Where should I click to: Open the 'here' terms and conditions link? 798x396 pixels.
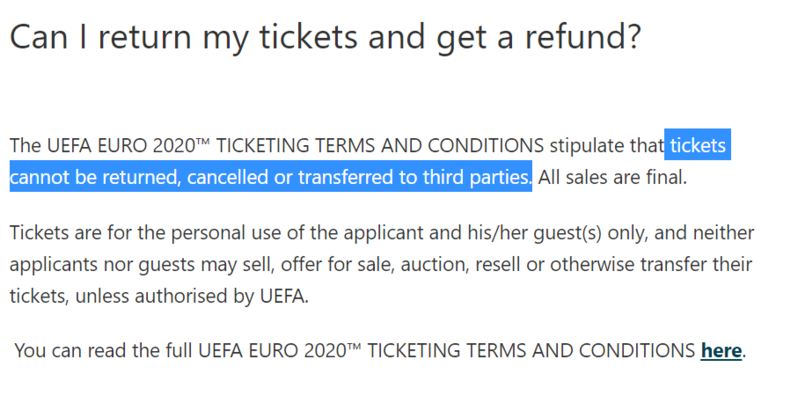pos(721,351)
